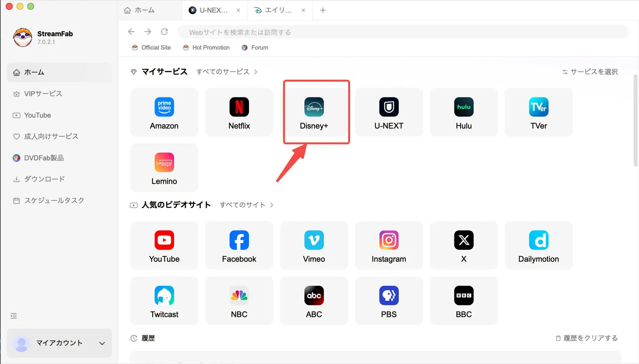Screen dimensions: 639x364
Task: Open a new tab with plus icon
Action: (x=323, y=10)
